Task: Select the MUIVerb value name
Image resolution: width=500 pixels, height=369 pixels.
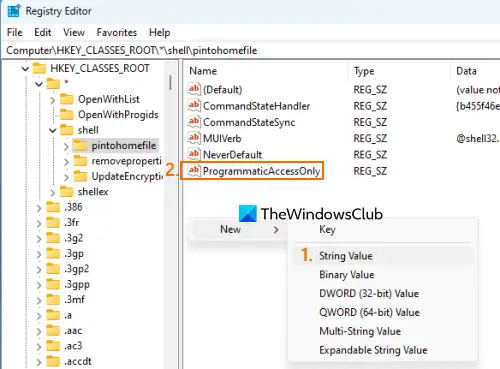Action: click(x=222, y=138)
